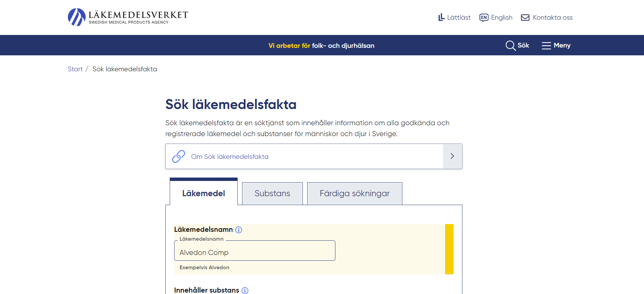
Task: Go to the Start breadcrumb link
Action: pos(75,69)
